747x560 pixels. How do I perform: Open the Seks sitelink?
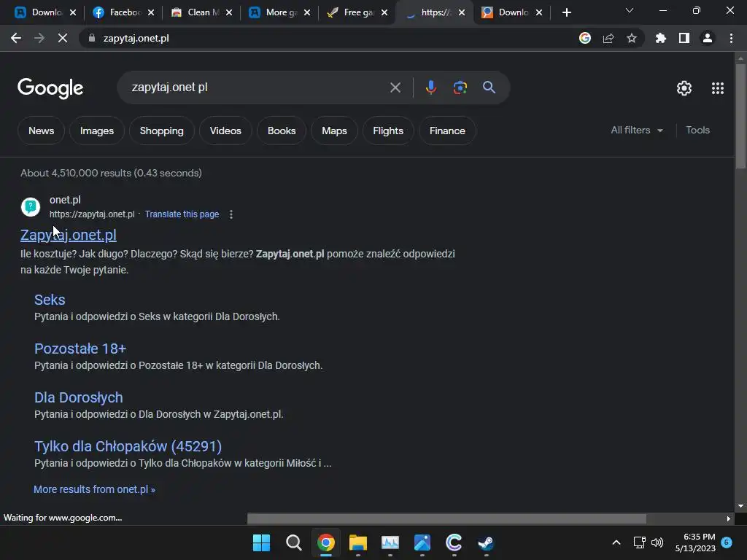point(50,300)
